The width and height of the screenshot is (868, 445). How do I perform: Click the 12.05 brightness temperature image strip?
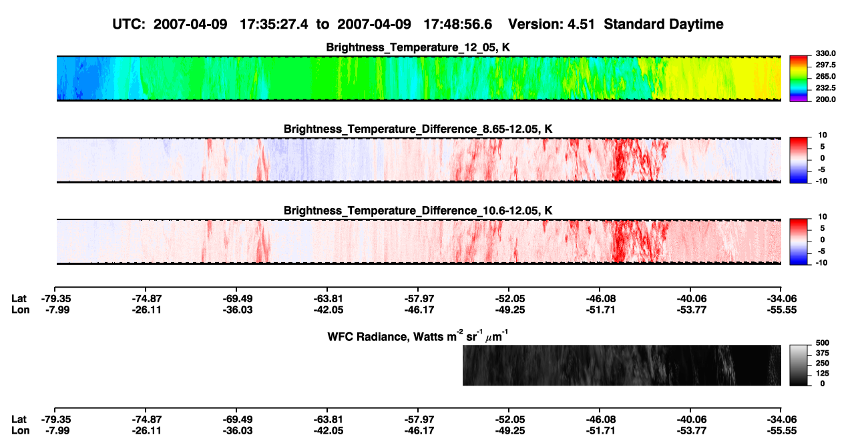pos(419,79)
